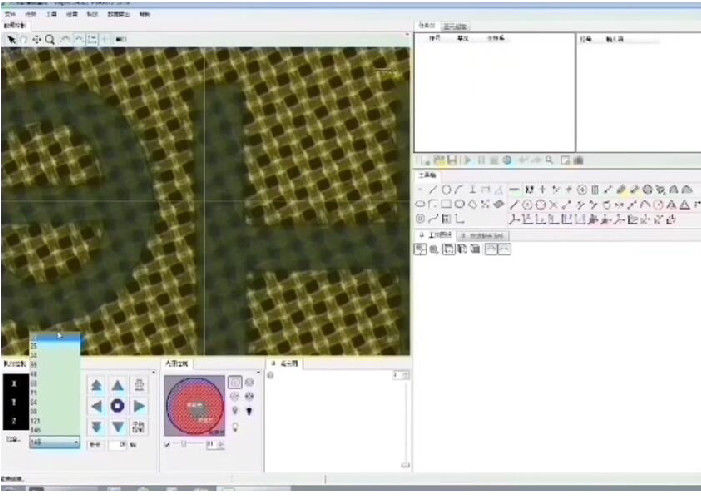Click the red circular light ring control

point(195,406)
